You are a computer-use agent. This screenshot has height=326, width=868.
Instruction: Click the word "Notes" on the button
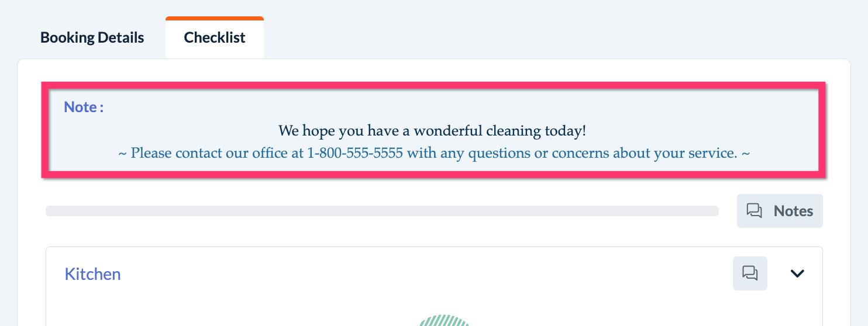click(x=793, y=211)
